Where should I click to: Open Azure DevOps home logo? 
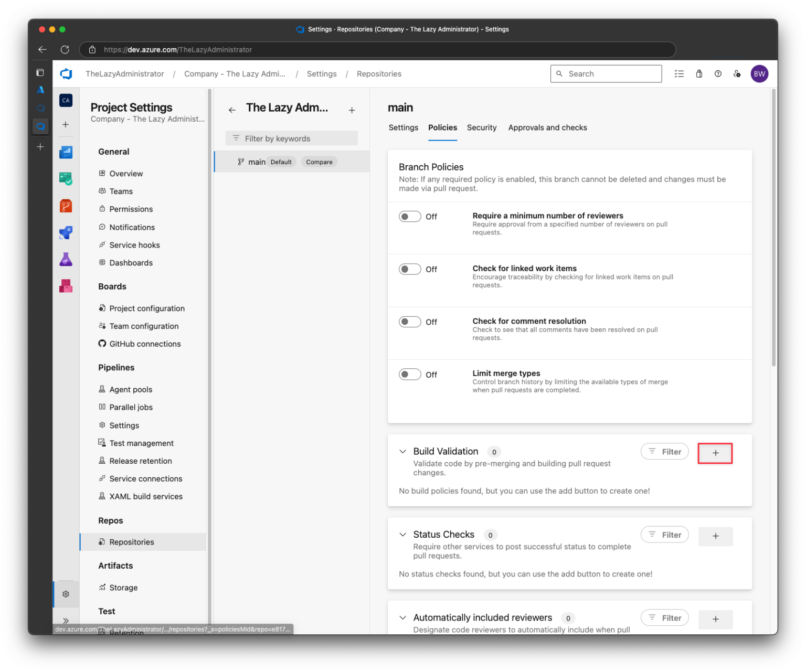click(66, 74)
